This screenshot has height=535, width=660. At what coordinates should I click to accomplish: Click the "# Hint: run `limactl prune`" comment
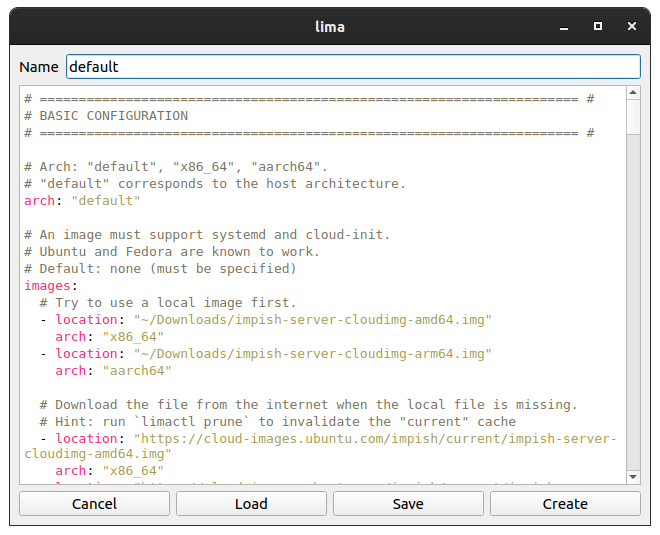point(278,422)
